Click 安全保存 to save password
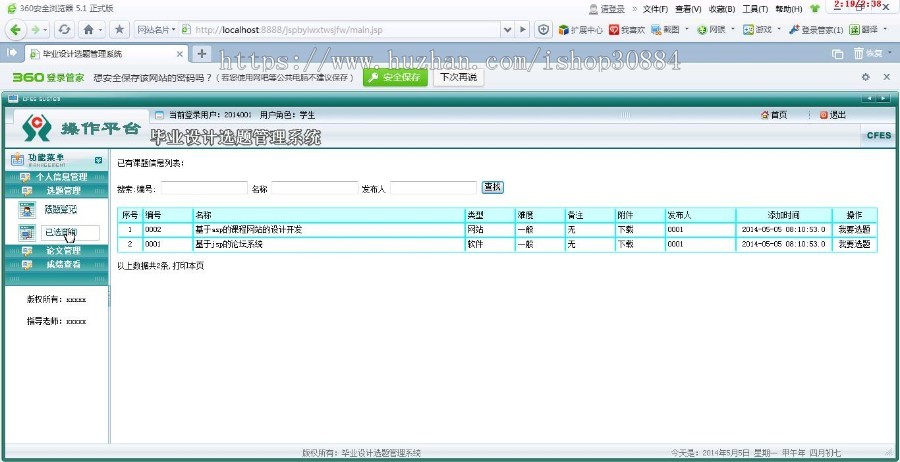Image resolution: width=900 pixels, height=462 pixels. click(x=395, y=77)
